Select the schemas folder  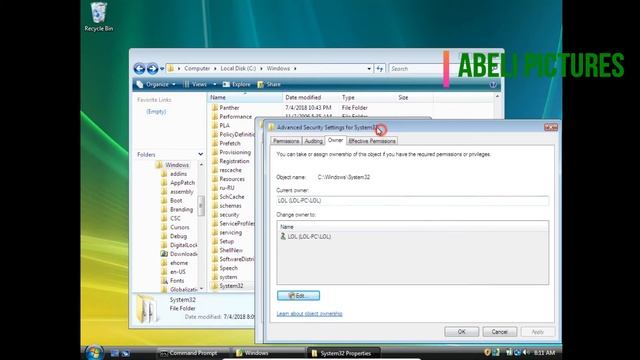[x=227, y=206]
